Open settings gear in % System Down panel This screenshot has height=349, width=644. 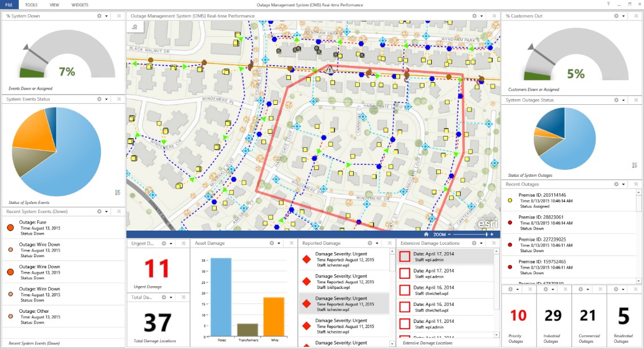99,16
